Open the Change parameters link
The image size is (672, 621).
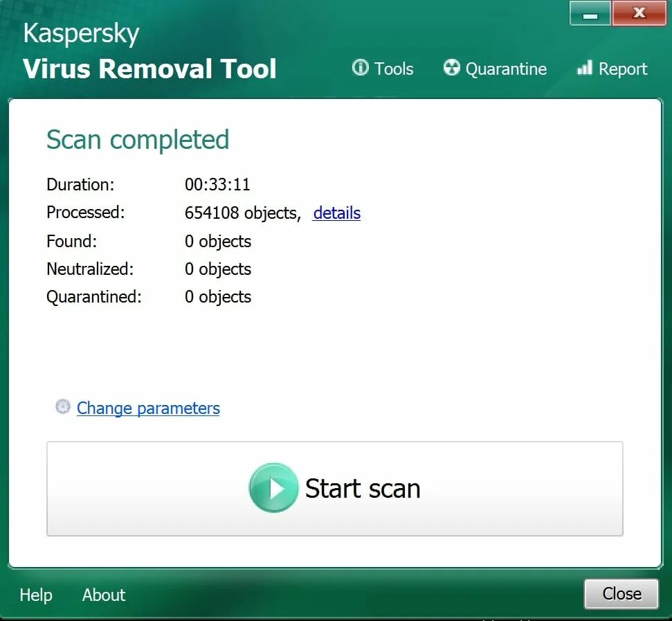[x=148, y=408]
